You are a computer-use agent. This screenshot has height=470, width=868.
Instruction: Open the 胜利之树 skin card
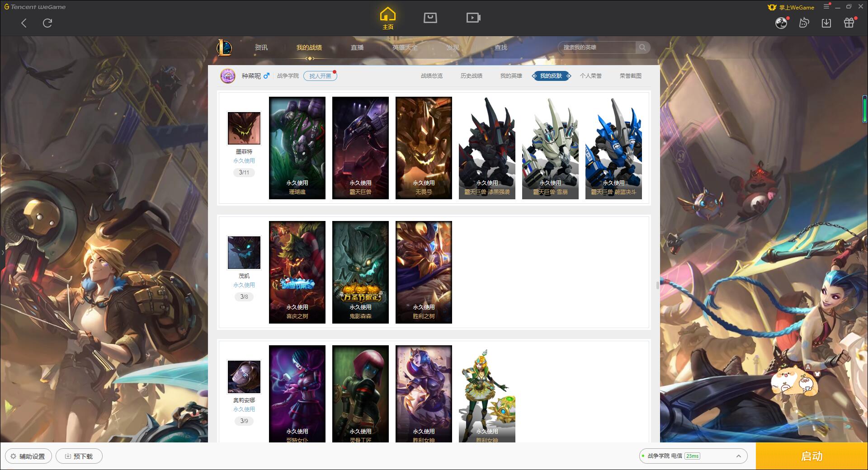pos(424,272)
